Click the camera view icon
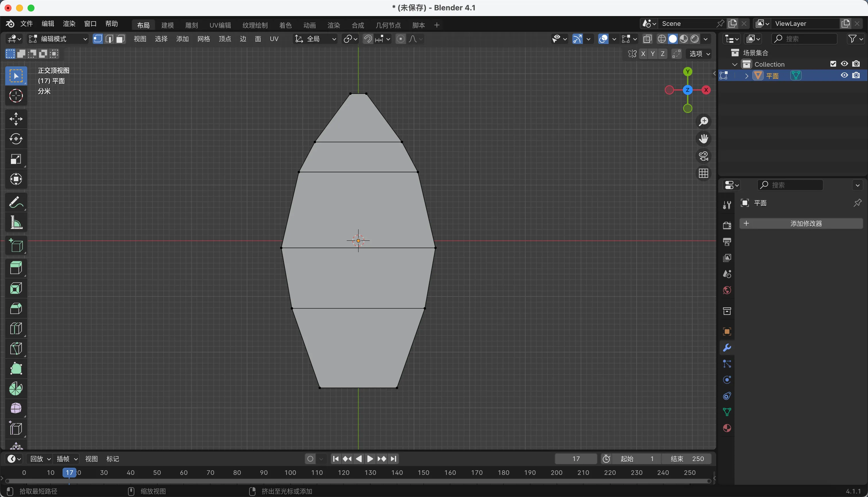 click(x=703, y=156)
